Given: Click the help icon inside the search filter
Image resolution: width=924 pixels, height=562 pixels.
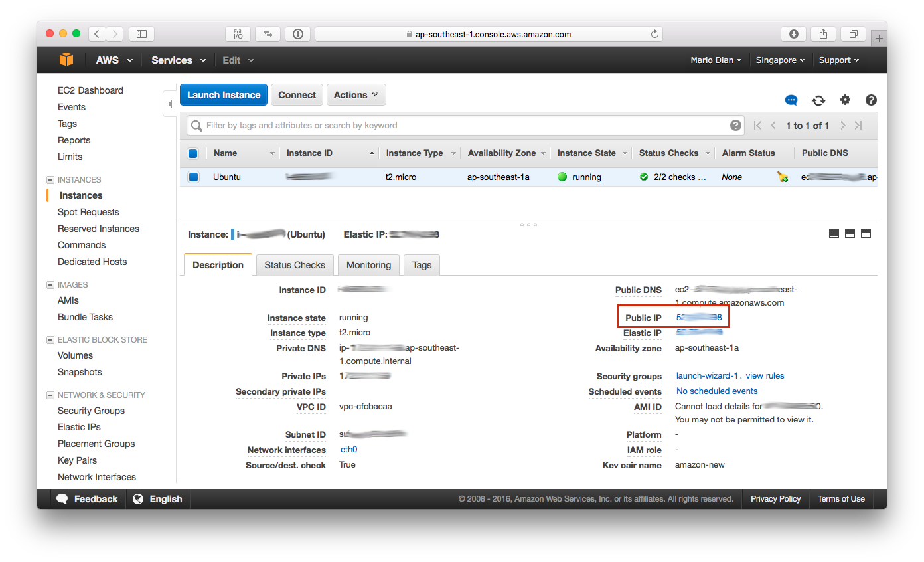Looking at the screenshot, I should [x=735, y=125].
